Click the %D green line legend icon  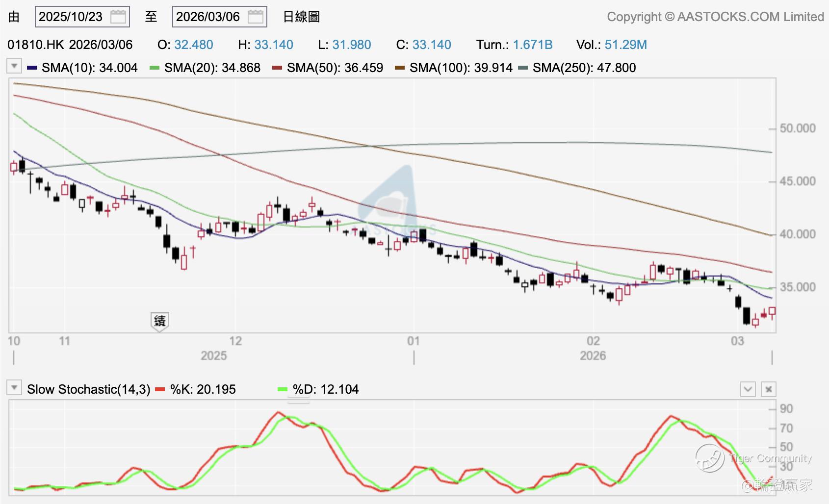click(x=283, y=390)
